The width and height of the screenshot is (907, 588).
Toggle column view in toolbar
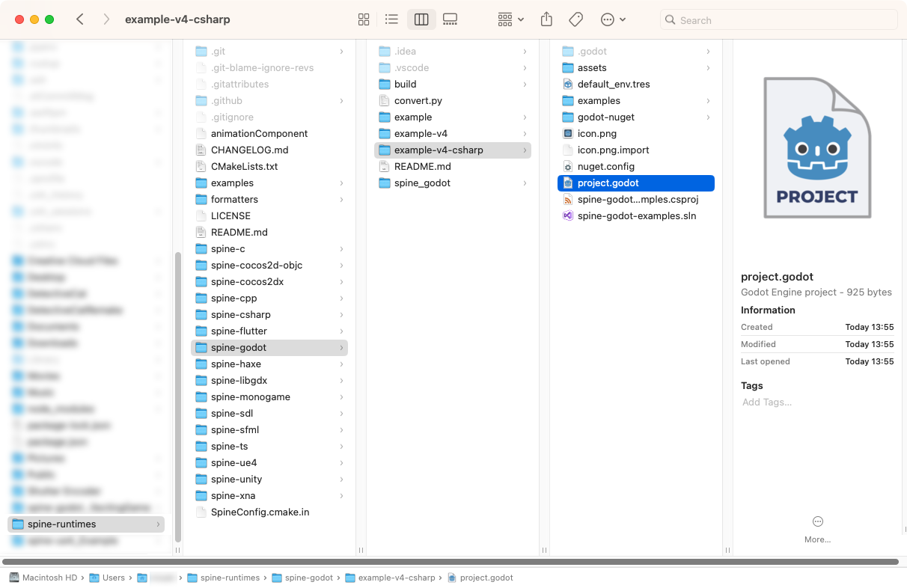[421, 19]
